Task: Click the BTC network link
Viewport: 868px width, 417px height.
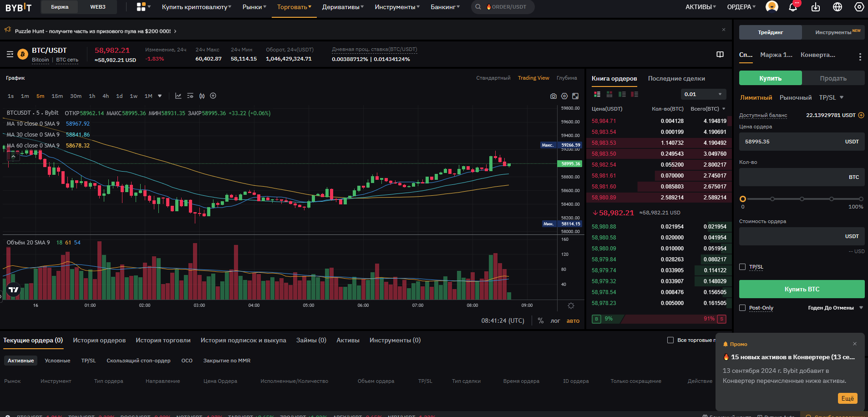Action: click(67, 60)
